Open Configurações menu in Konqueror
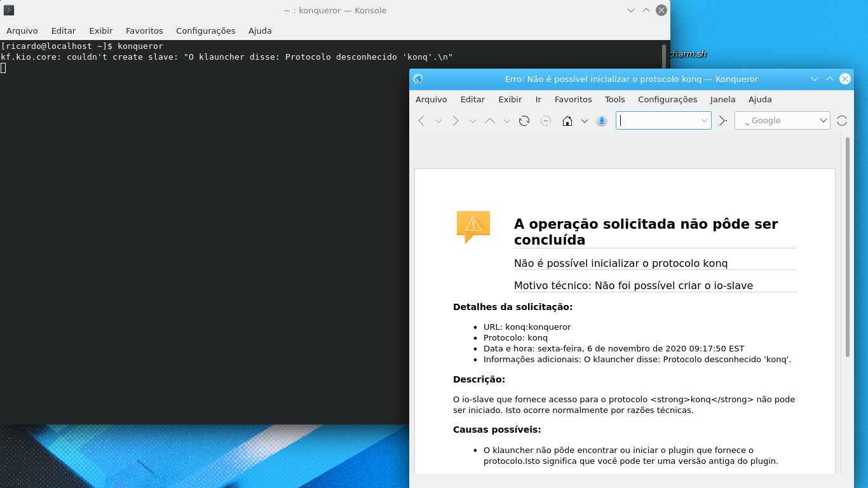The image size is (868, 488). click(668, 100)
